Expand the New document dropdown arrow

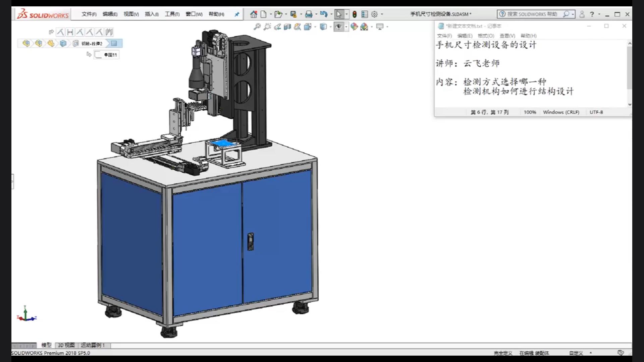270,14
